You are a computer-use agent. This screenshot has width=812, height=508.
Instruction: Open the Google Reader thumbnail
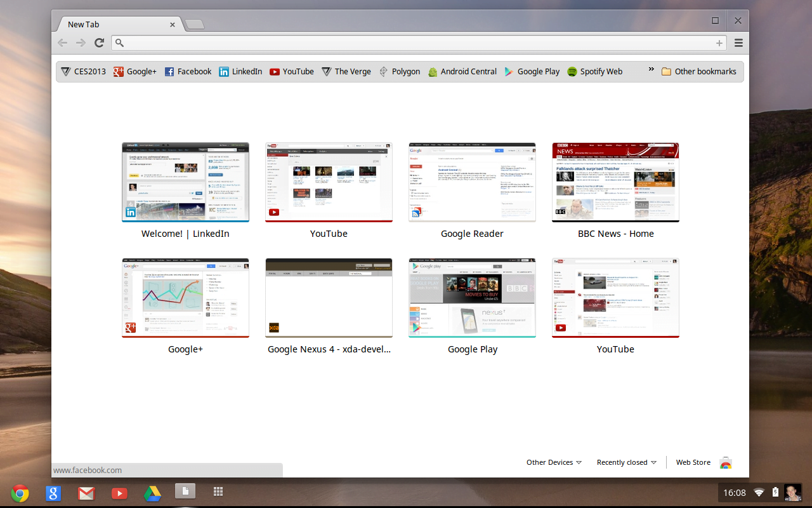coord(472,182)
